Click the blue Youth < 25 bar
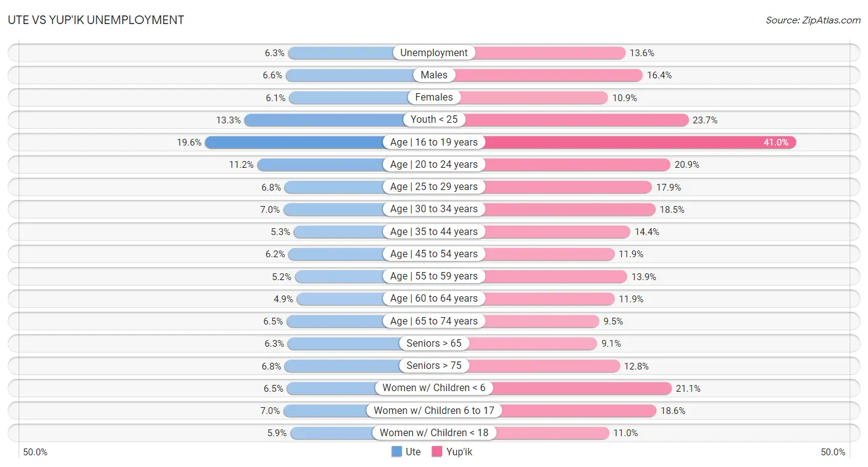Viewport: 868px width, 467px height. tap(324, 120)
